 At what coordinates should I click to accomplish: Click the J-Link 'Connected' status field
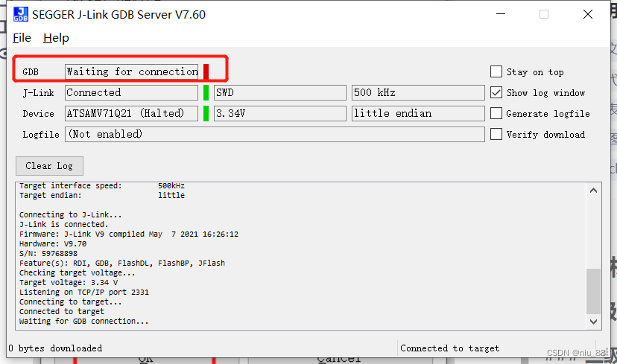click(131, 92)
